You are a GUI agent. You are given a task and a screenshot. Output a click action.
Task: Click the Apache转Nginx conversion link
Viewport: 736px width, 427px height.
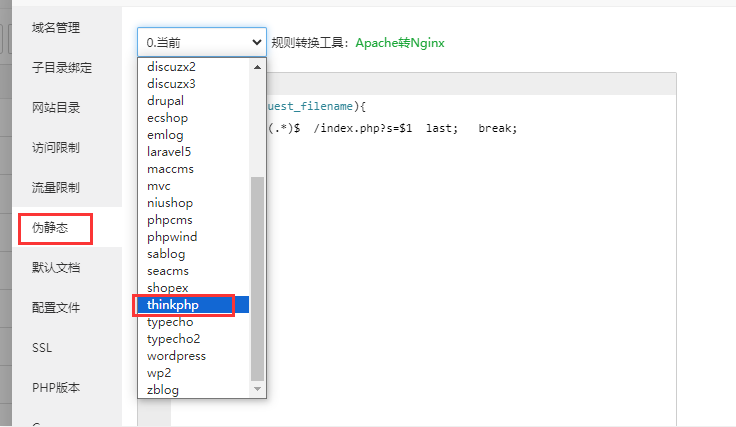coord(399,43)
